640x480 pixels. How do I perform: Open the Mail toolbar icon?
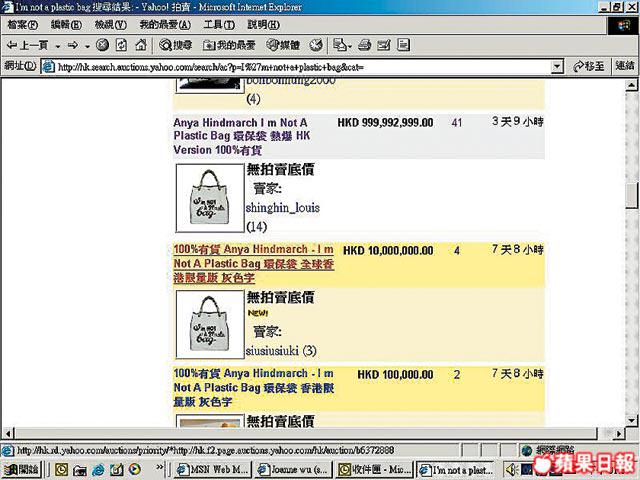[x=342, y=45]
